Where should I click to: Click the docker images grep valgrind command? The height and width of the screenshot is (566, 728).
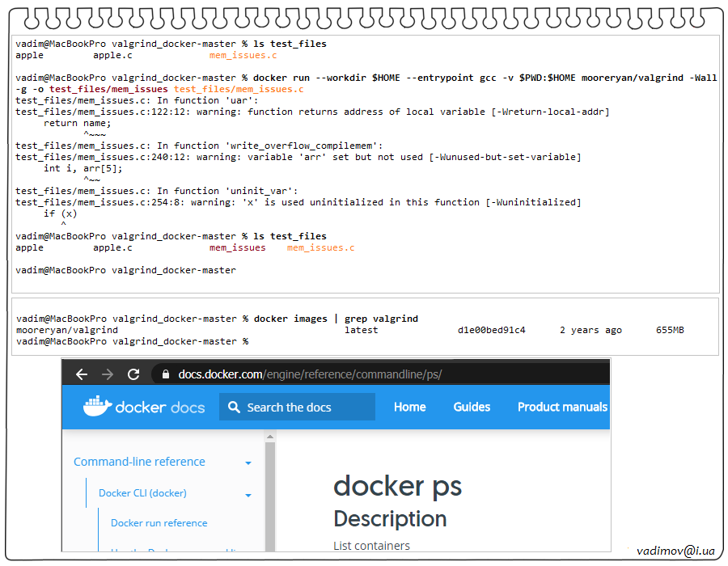[x=336, y=319]
